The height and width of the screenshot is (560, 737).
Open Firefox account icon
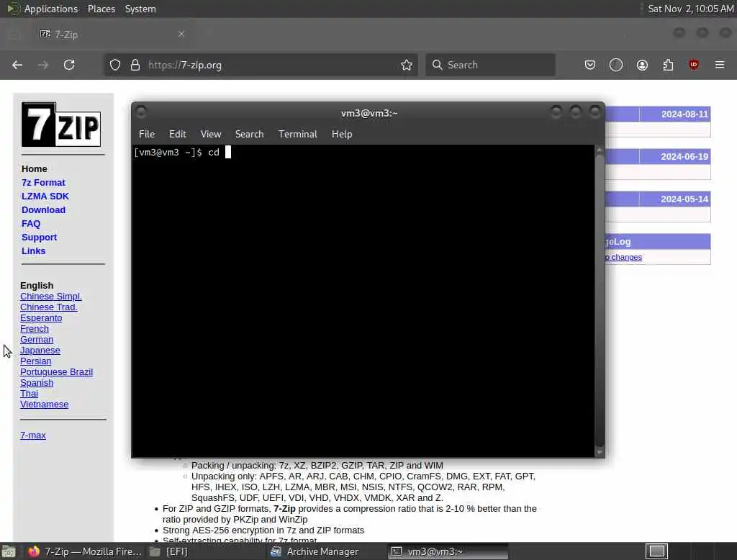pyautogui.click(x=642, y=65)
